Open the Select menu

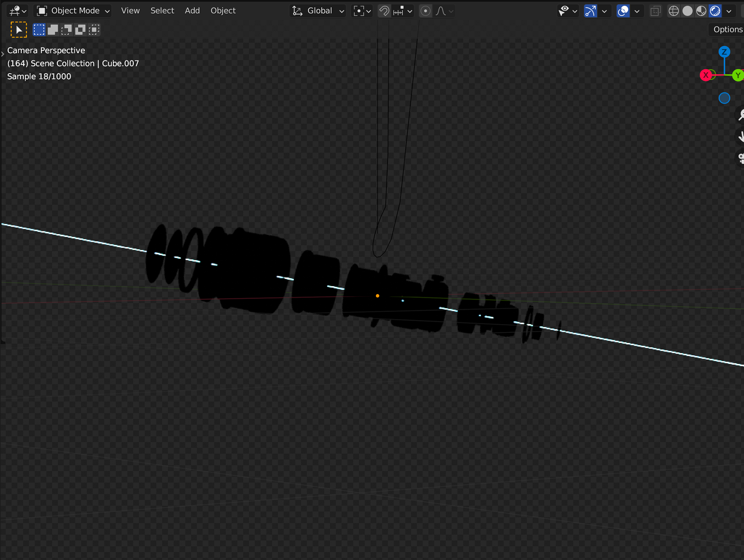pyautogui.click(x=162, y=11)
